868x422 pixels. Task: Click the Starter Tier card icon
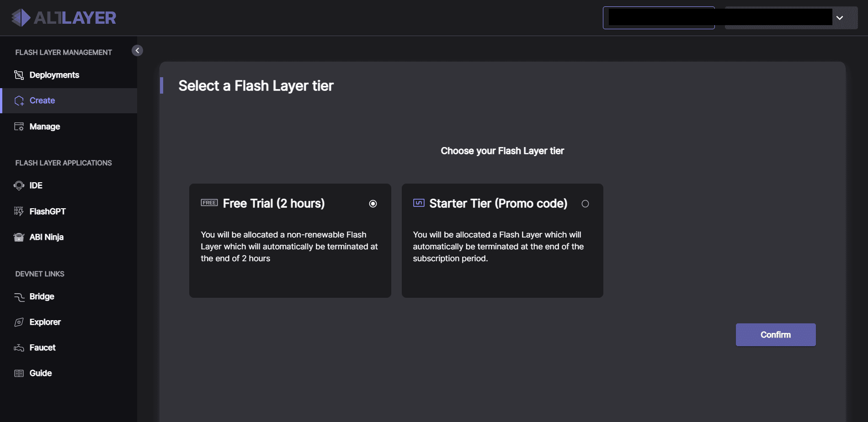point(419,203)
